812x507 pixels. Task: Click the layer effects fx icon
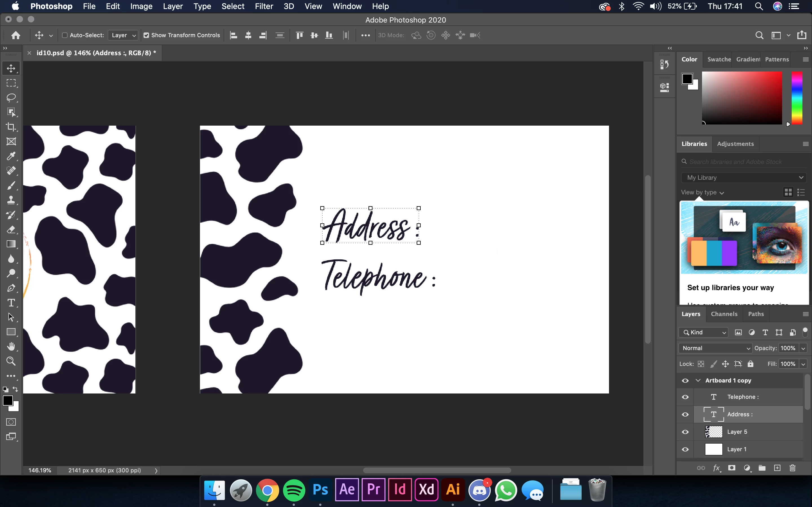tap(716, 468)
